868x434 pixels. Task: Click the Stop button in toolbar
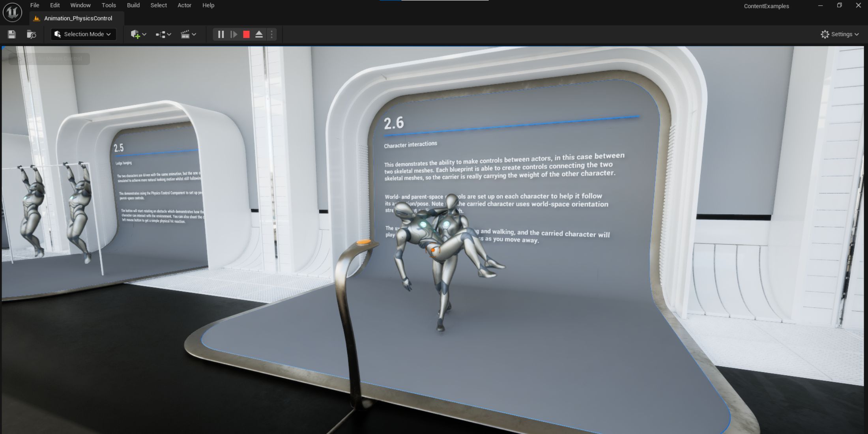[246, 34]
